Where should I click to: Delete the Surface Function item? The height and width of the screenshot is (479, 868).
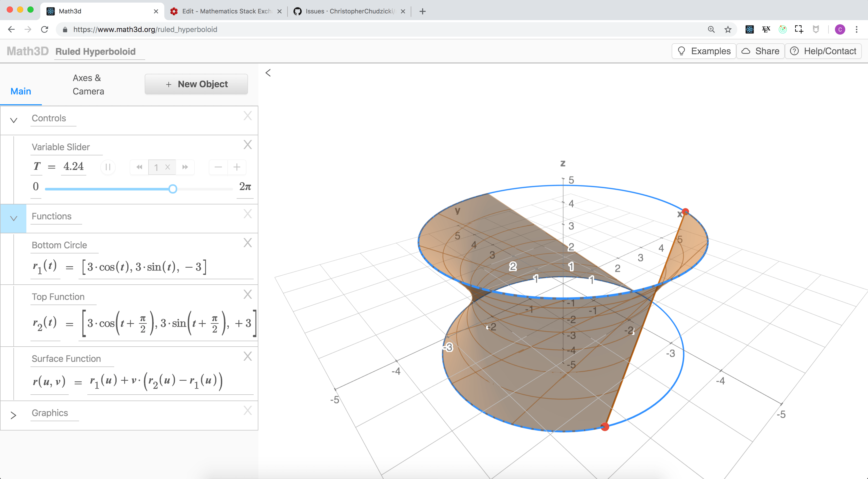point(248,356)
